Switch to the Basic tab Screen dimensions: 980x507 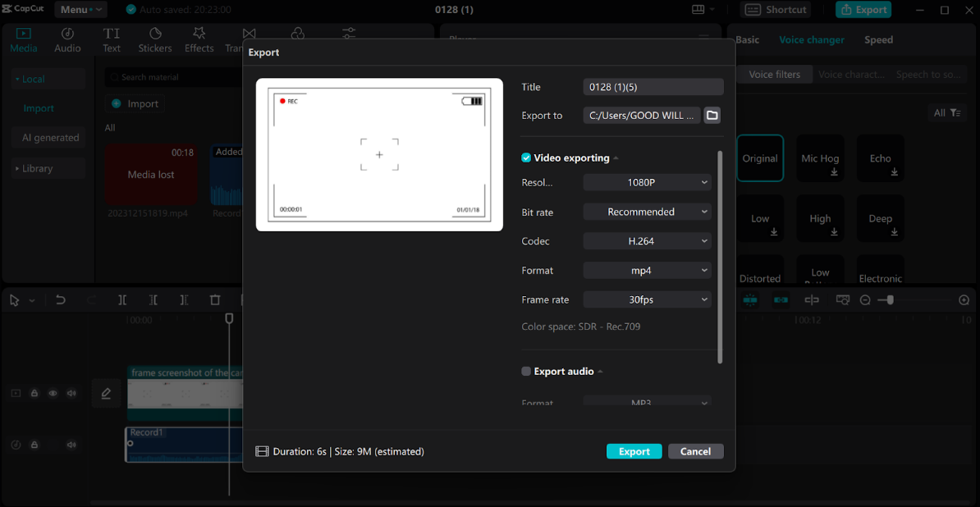click(748, 40)
